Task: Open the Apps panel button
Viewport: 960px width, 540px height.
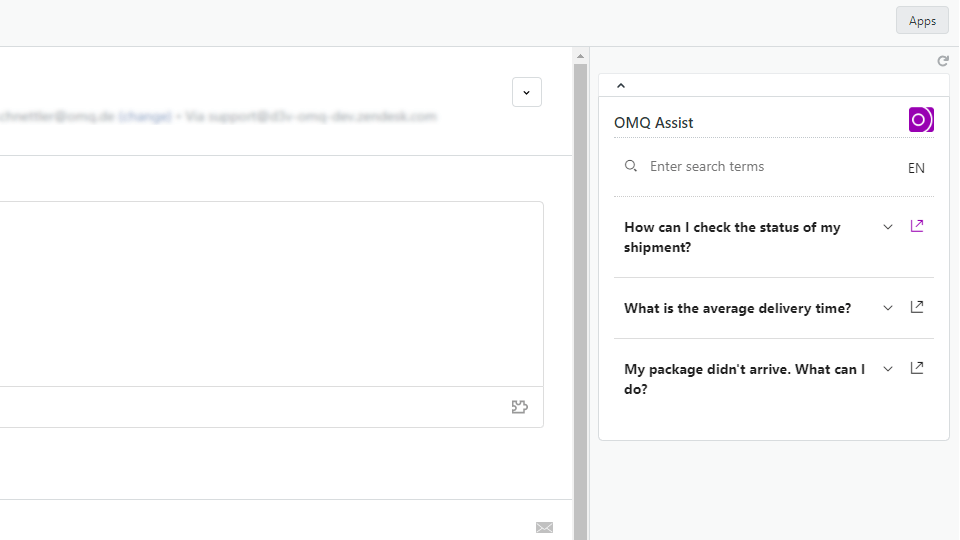Action: pyautogui.click(x=922, y=21)
